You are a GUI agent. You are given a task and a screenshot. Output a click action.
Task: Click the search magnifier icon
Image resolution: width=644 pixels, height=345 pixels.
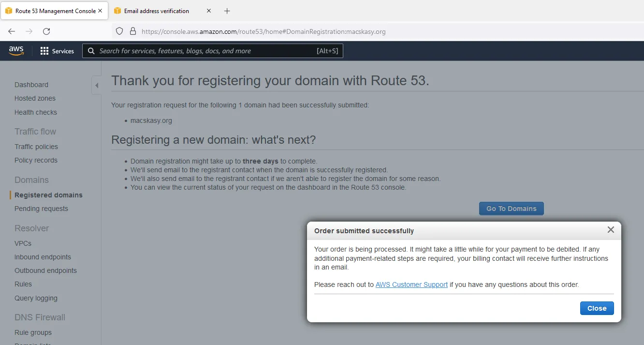(91, 51)
